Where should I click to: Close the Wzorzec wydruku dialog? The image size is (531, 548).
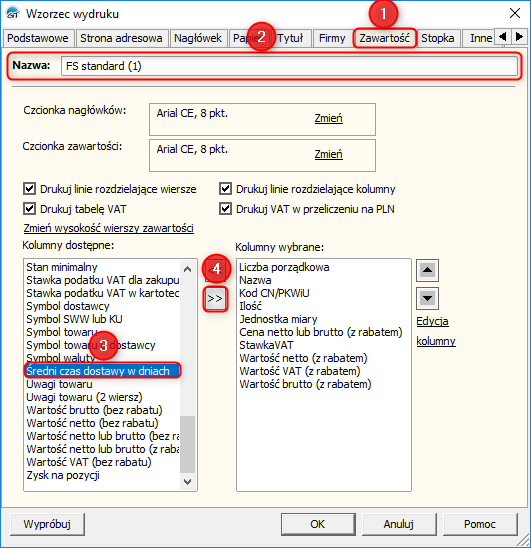pyautogui.click(x=515, y=13)
